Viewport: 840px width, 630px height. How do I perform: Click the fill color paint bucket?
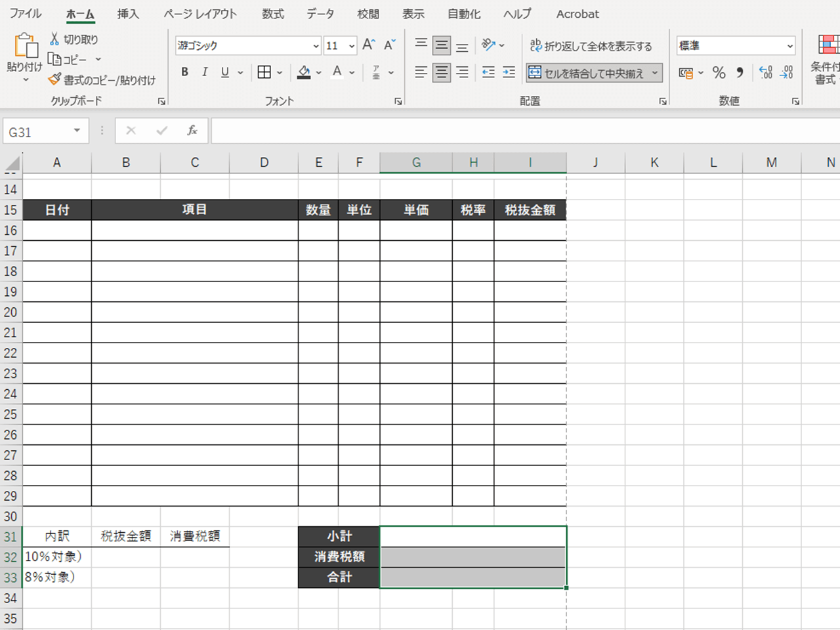click(304, 72)
